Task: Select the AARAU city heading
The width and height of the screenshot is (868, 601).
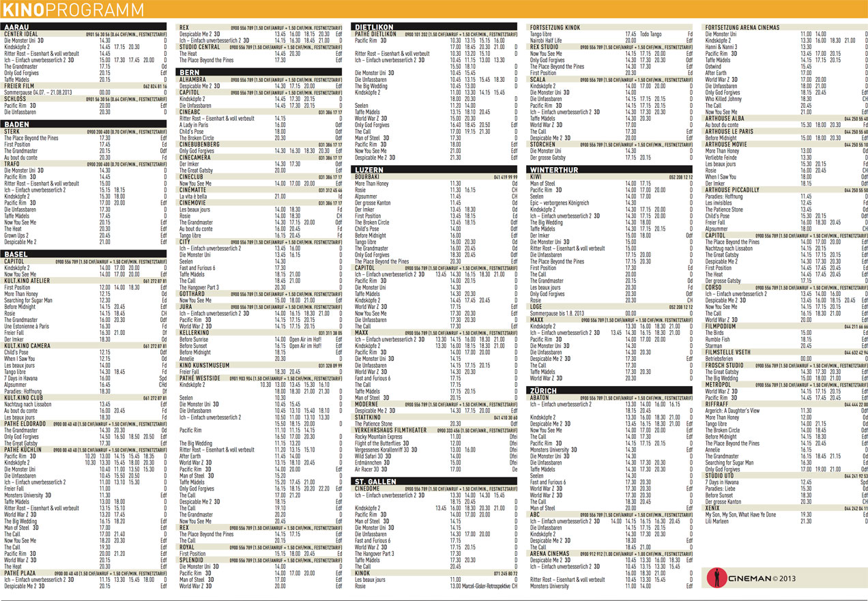Action: 16,27
